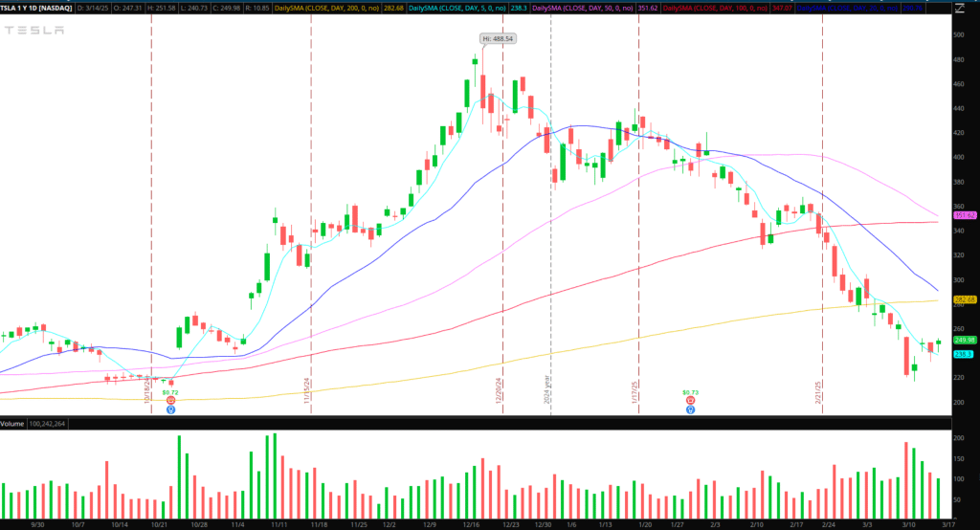Select the red DailySMA 100 study label
Image resolution: width=980 pixels, height=530 pixels.
[x=715, y=8]
